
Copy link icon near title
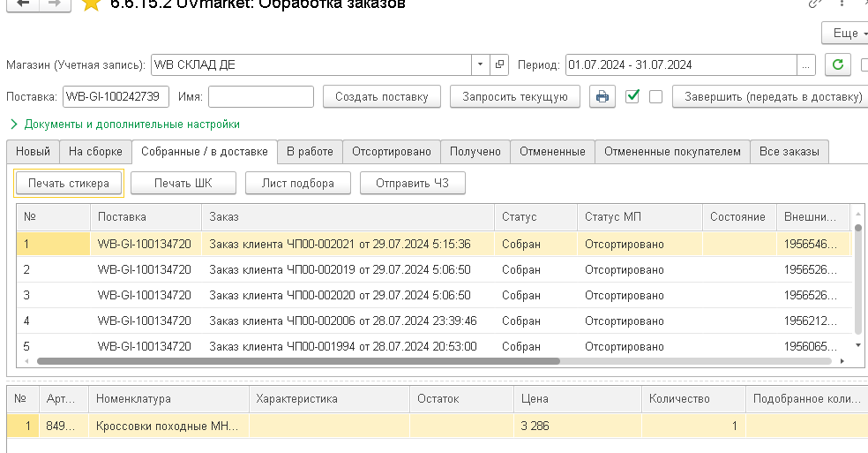click(x=813, y=4)
